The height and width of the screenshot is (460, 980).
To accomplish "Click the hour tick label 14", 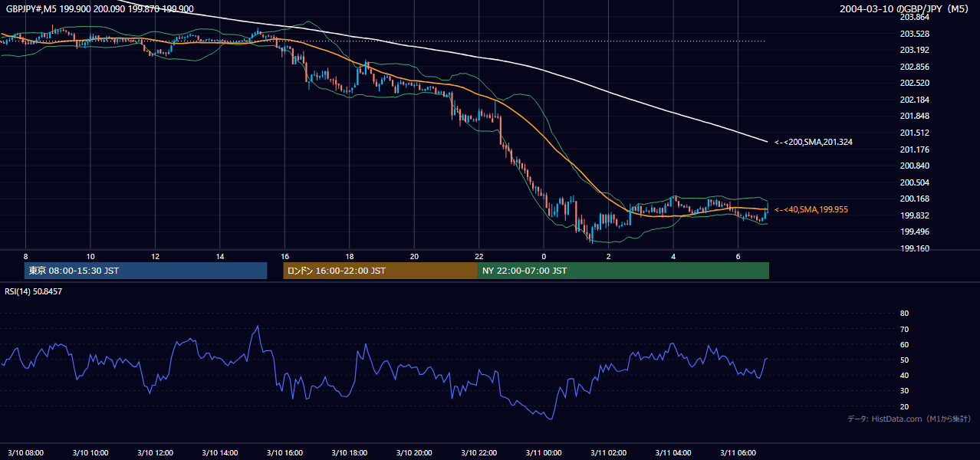I will (x=220, y=256).
